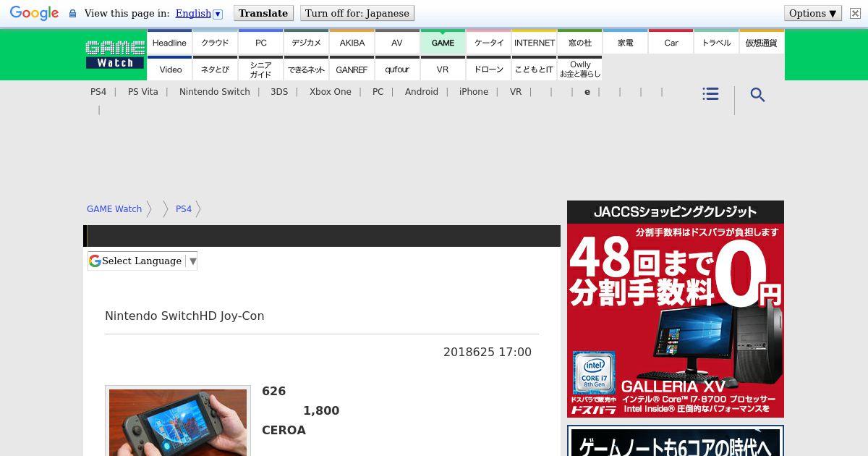Open the qufour tab
This screenshot has width=868, height=456.
point(397,69)
